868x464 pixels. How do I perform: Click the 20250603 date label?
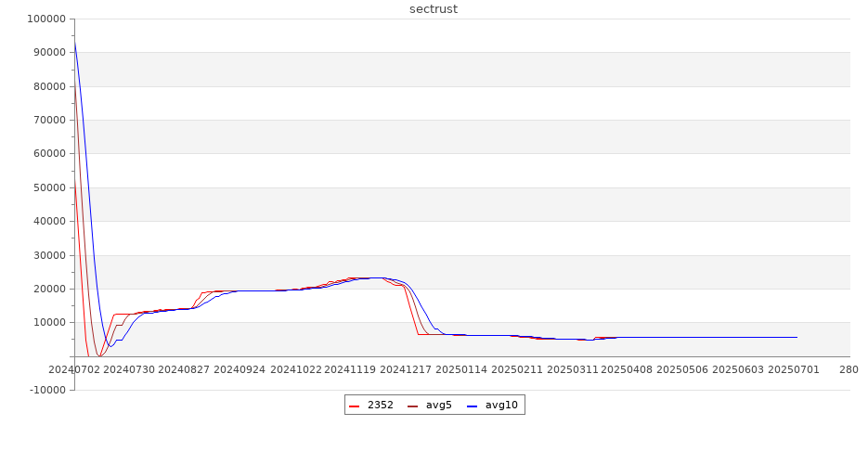click(x=738, y=369)
